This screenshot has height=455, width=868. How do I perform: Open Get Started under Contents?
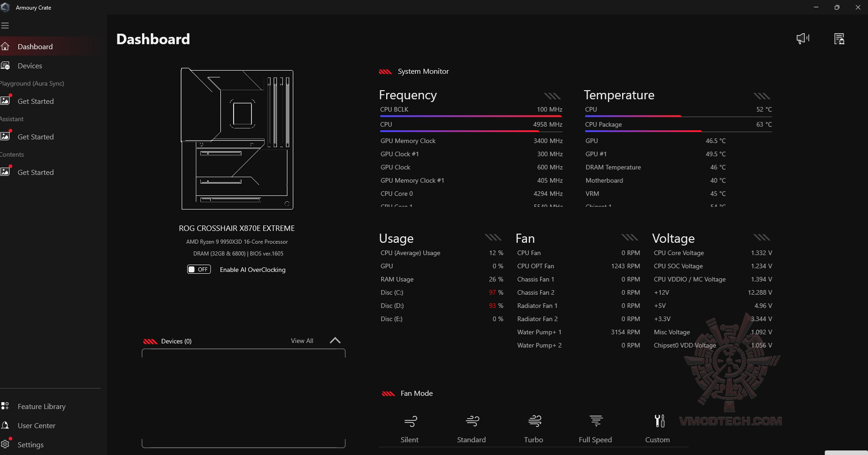(36, 172)
